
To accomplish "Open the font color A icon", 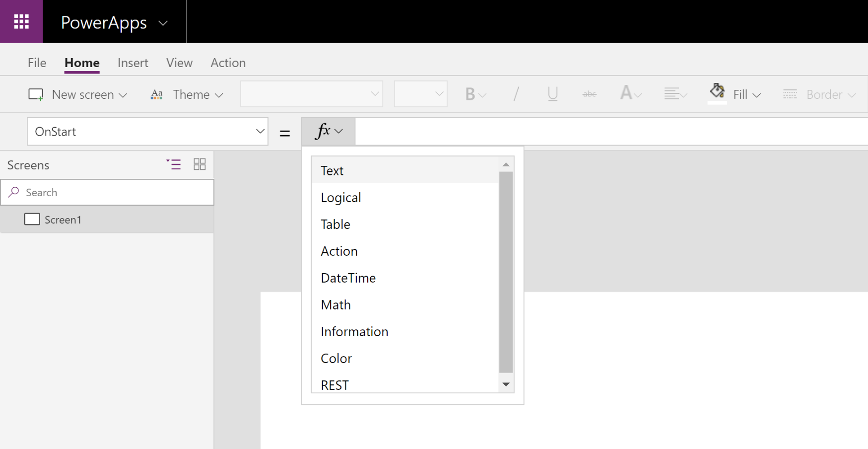I will [626, 93].
